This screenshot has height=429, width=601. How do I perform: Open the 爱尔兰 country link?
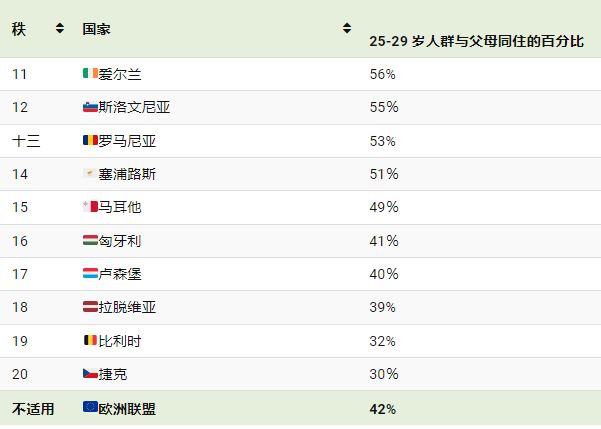[x=120, y=74]
